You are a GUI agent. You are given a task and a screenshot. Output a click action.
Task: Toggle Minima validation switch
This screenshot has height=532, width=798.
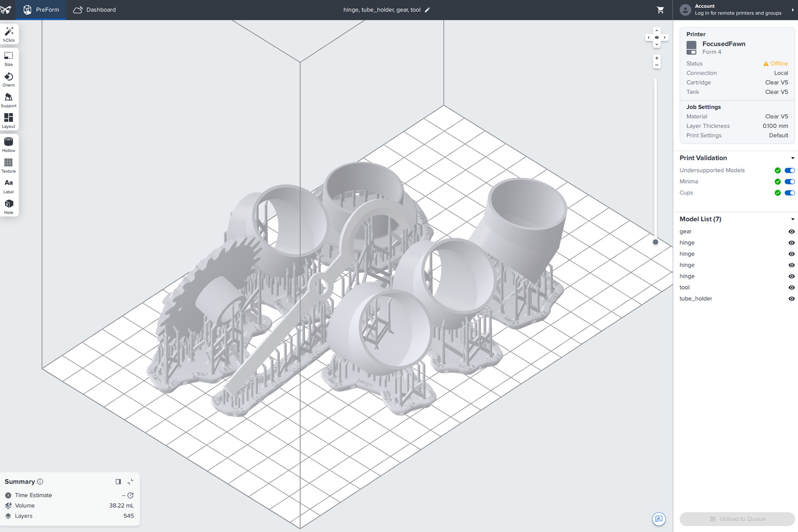pos(790,181)
